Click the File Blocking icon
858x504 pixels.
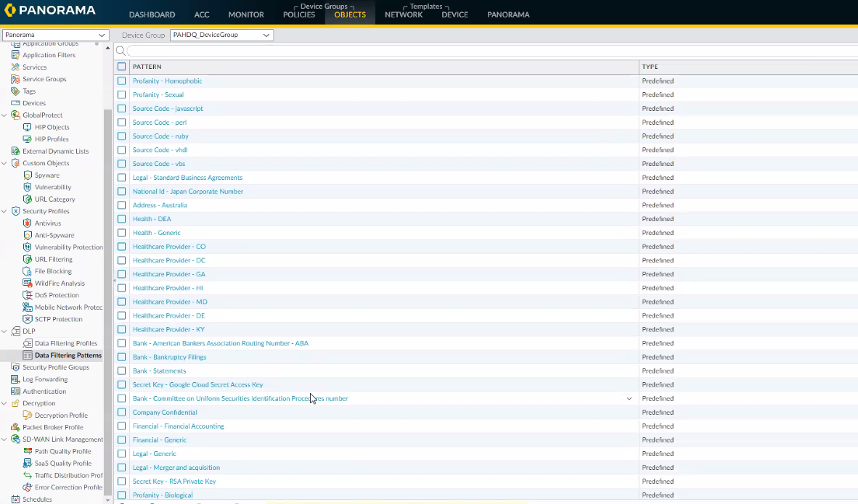(28, 271)
